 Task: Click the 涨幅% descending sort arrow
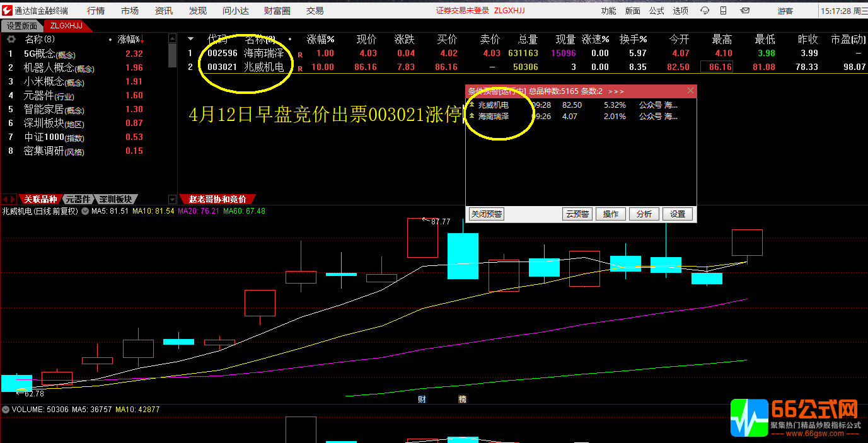click(142, 39)
